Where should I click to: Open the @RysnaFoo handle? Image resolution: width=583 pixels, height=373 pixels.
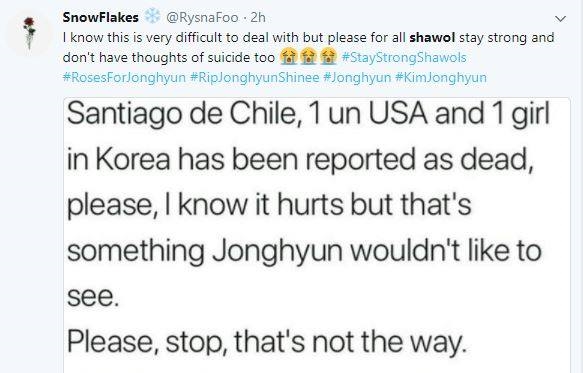tap(202, 17)
